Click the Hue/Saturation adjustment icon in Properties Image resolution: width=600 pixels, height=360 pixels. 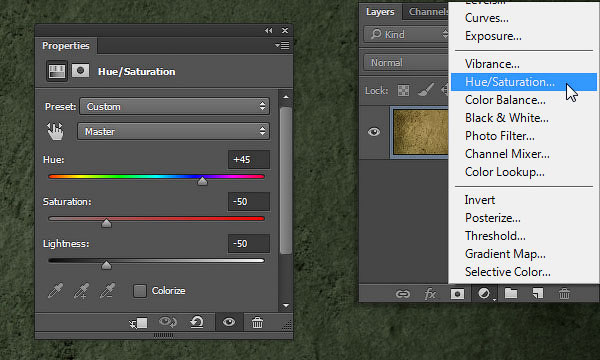(57, 71)
